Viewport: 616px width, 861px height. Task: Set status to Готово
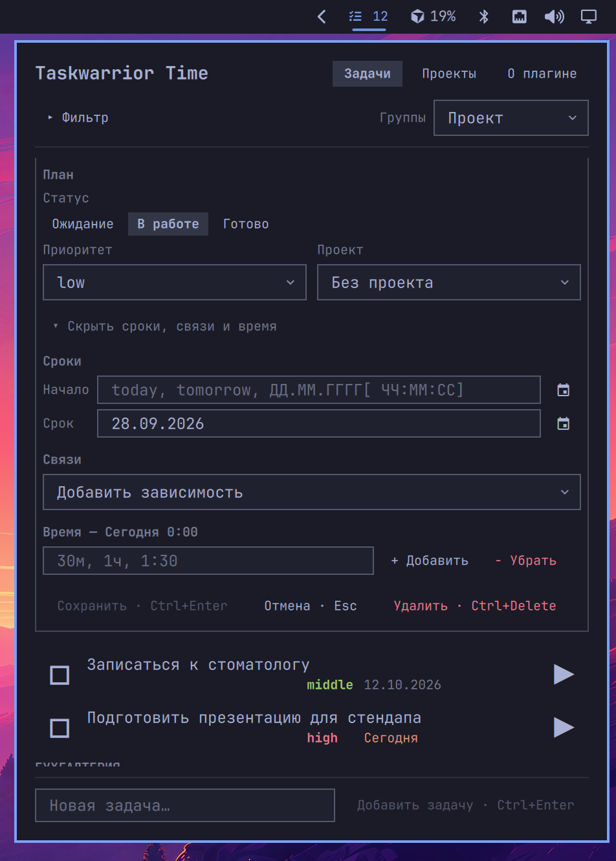[x=246, y=224]
